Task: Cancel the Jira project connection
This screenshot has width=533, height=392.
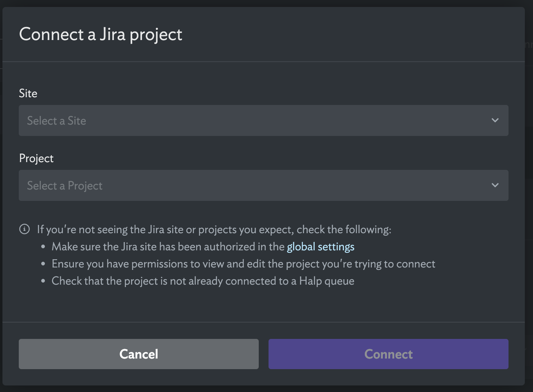Action: point(139,354)
